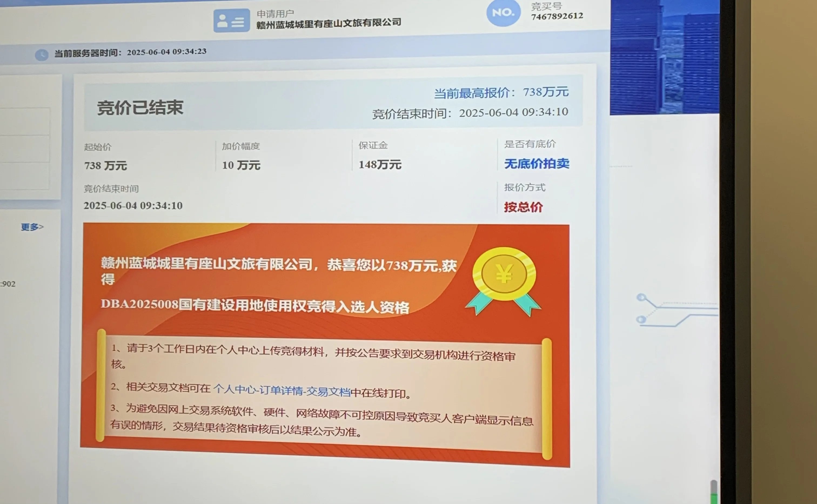Click the 当前最高报价 738万元 text
The width and height of the screenshot is (817, 504).
click(501, 93)
